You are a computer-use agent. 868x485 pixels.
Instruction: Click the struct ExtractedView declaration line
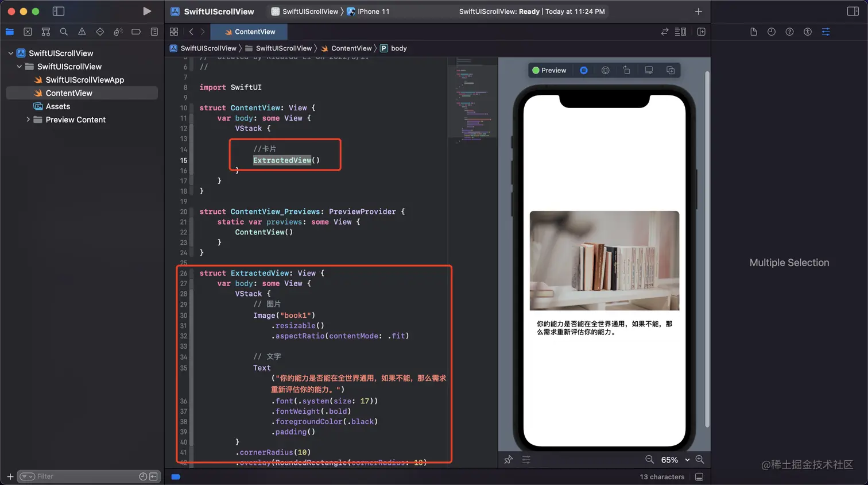pos(262,273)
